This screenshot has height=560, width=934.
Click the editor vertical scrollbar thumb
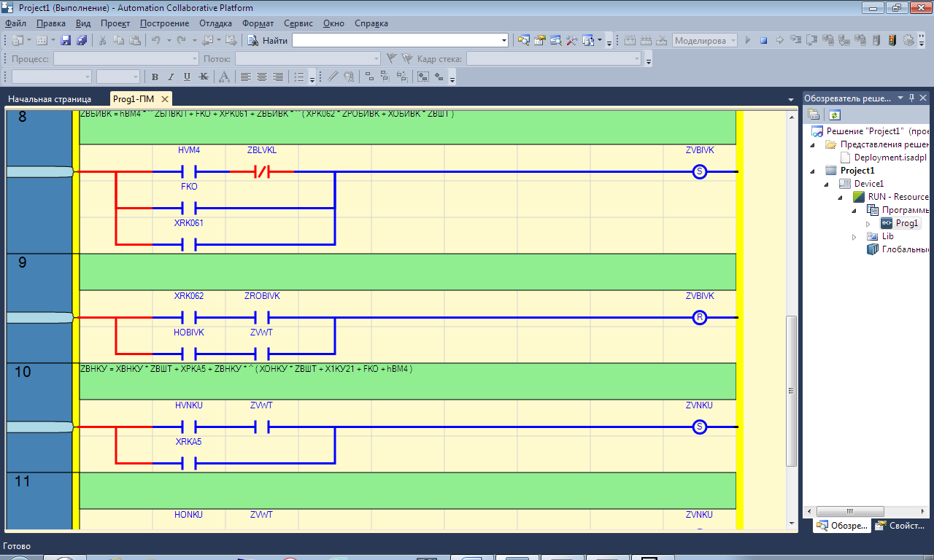point(792,391)
